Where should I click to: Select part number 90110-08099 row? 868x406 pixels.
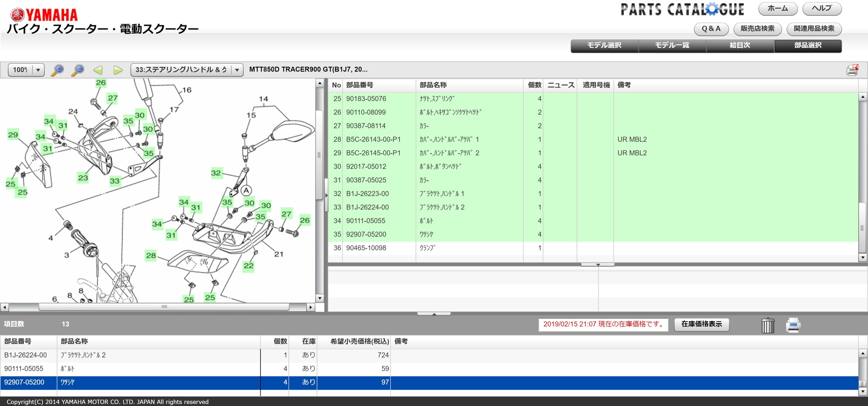(593, 112)
